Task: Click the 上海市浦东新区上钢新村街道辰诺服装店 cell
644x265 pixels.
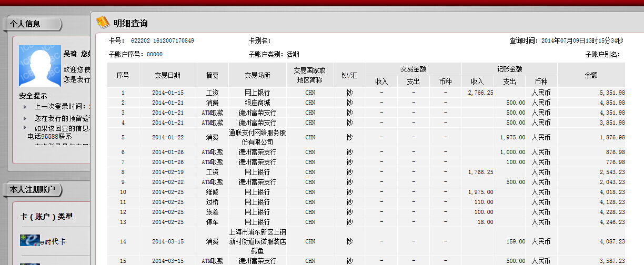Action: point(257,241)
